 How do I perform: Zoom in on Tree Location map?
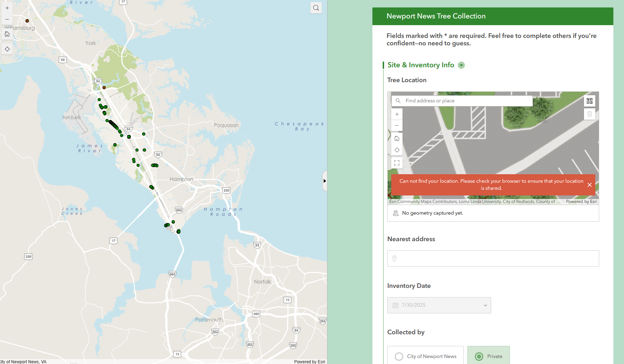tap(397, 114)
